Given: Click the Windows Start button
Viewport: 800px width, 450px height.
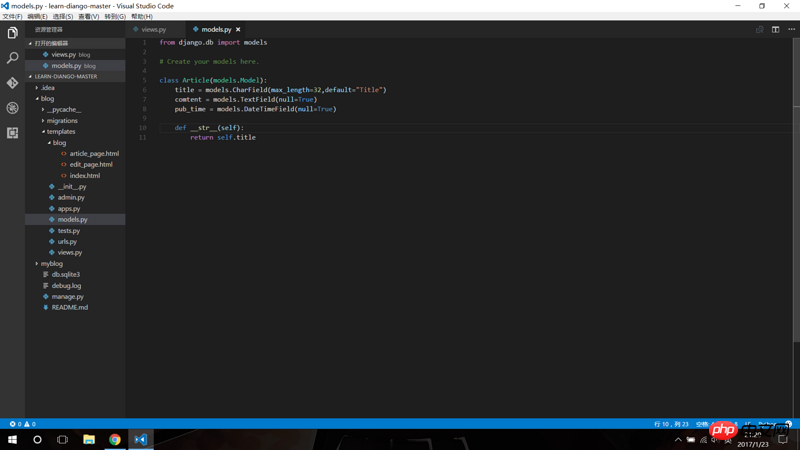Looking at the screenshot, I should [x=12, y=439].
